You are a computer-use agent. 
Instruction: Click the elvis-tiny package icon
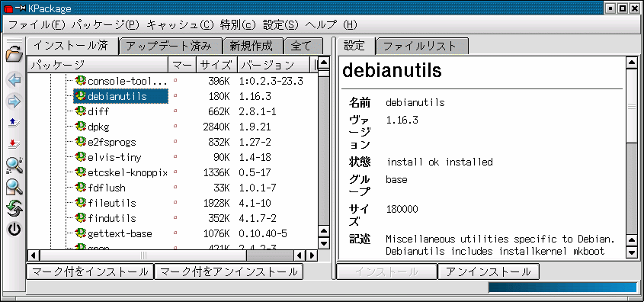81,157
